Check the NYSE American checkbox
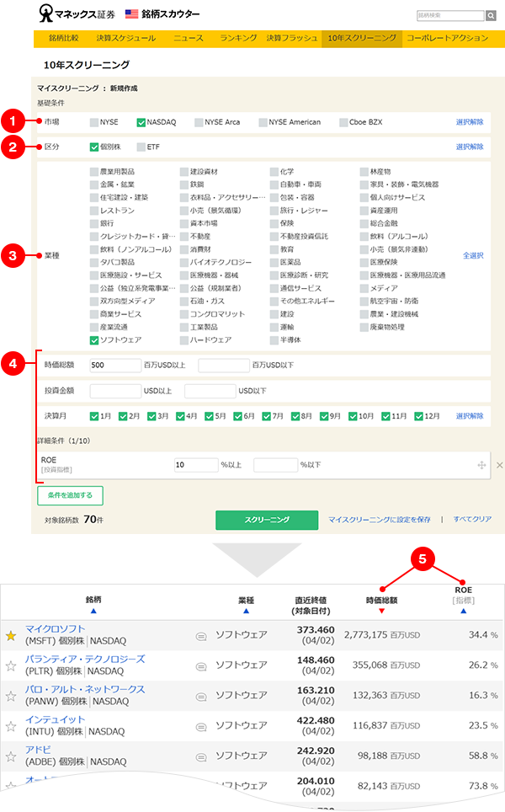 pyautogui.click(x=263, y=122)
